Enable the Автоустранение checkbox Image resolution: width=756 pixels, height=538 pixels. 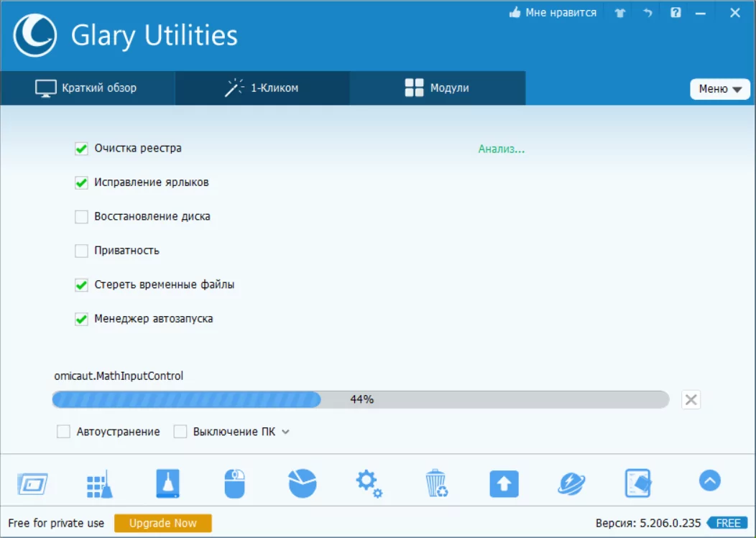coord(64,432)
